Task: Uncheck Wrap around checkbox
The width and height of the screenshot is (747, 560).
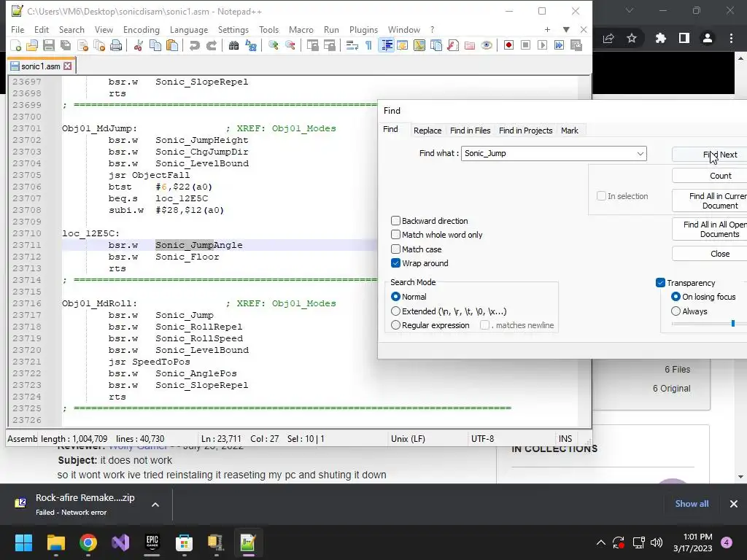Action: (395, 263)
